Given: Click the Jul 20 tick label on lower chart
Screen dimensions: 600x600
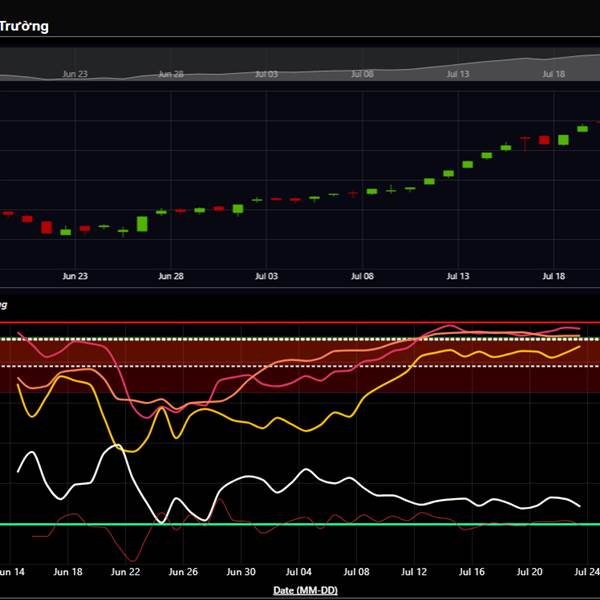Looking at the screenshot, I should [x=529, y=572].
